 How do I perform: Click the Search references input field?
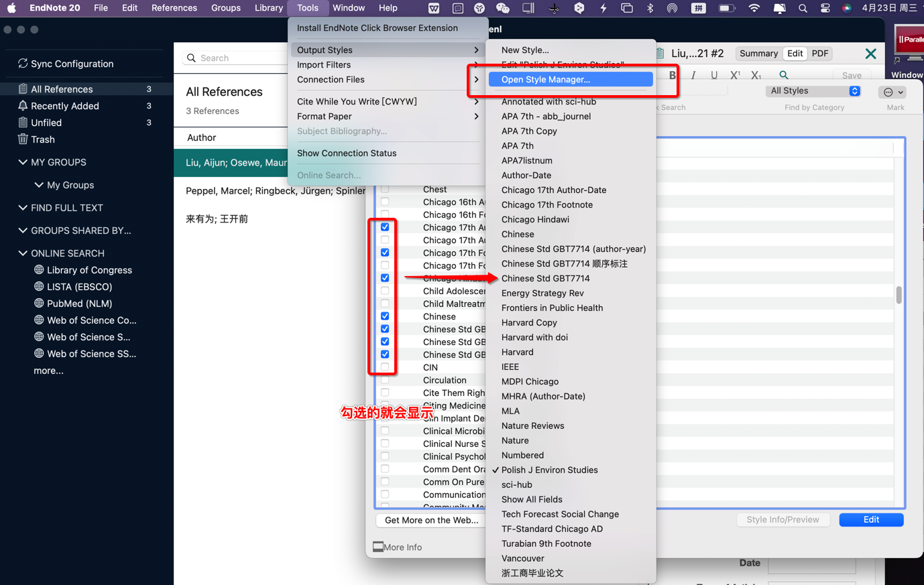point(235,58)
